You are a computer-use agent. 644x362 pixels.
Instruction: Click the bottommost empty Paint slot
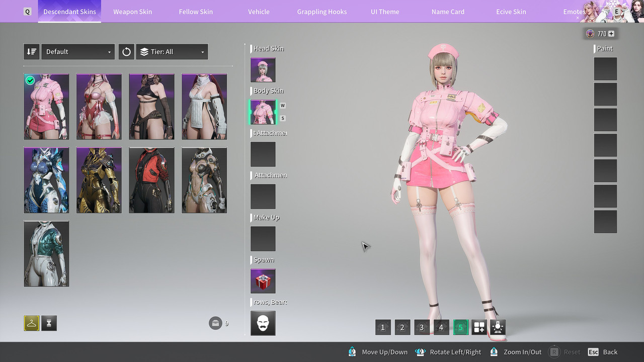[x=605, y=222]
